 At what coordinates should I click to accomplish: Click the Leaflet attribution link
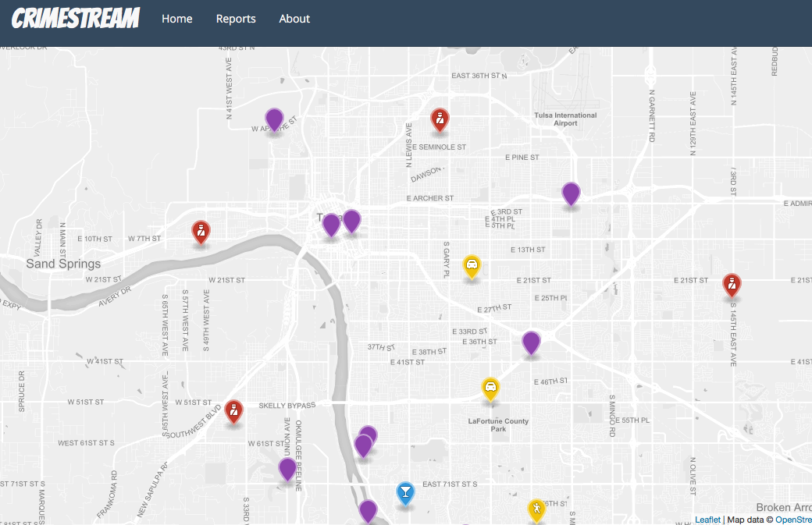(707, 519)
